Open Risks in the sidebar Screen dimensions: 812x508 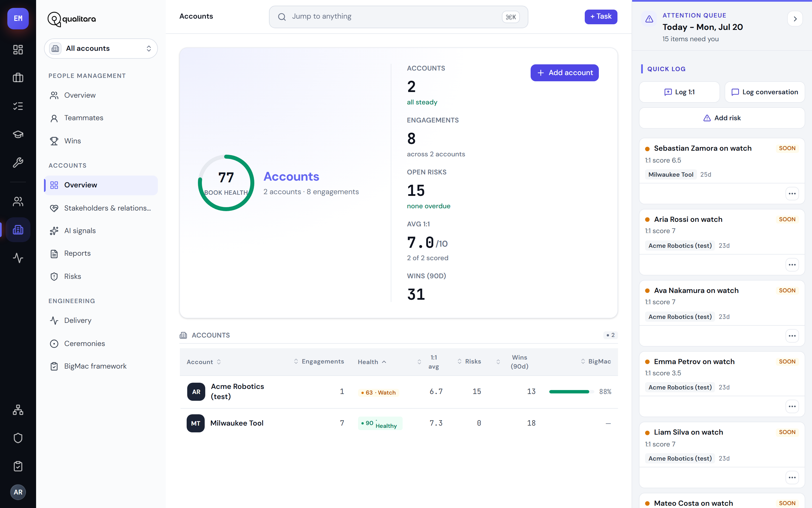click(x=101, y=277)
